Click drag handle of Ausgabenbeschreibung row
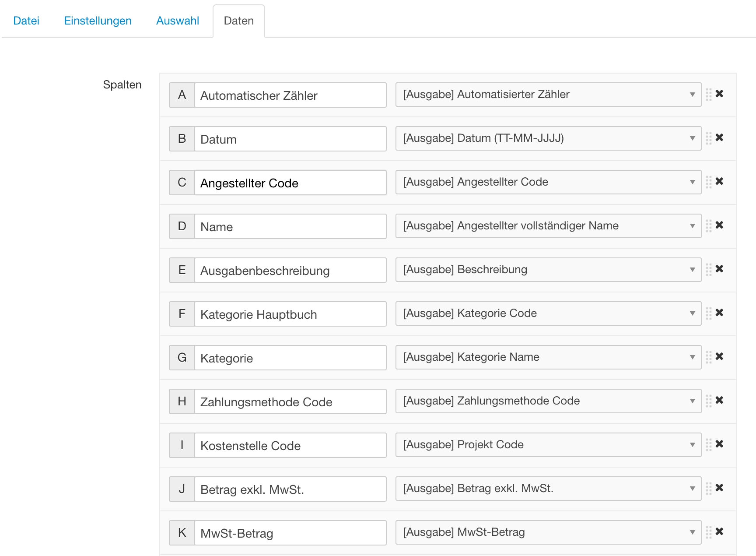Viewport: 756px width, 556px height. 709,269
